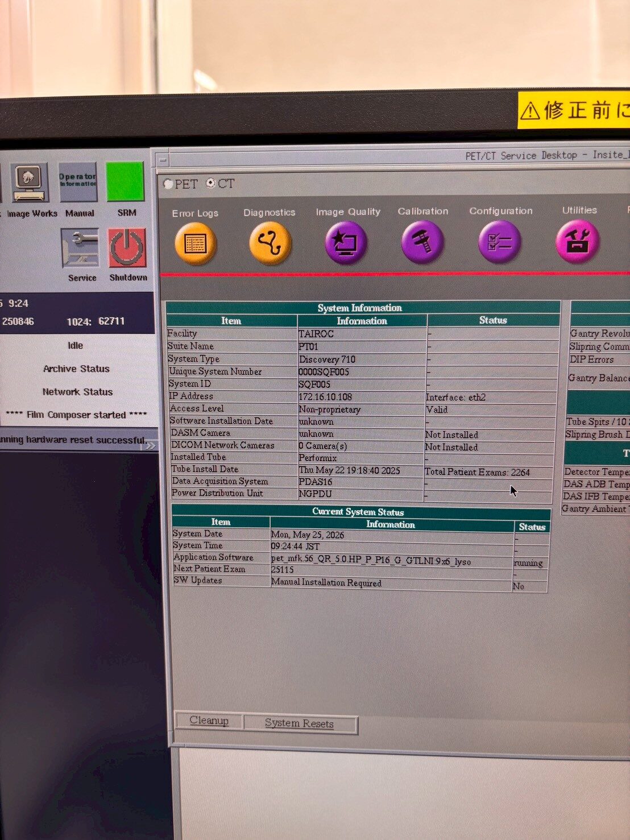Click the Suite Name value PT01
This screenshot has height=840, width=630.
point(308,346)
